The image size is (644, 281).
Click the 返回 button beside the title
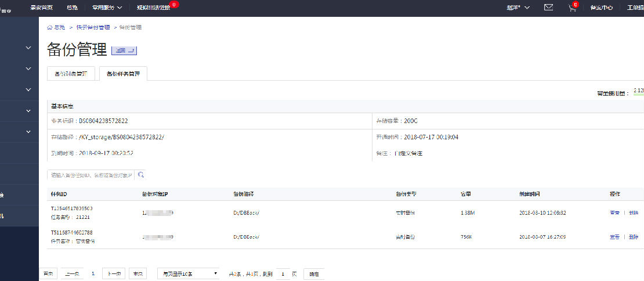pyautogui.click(x=124, y=51)
